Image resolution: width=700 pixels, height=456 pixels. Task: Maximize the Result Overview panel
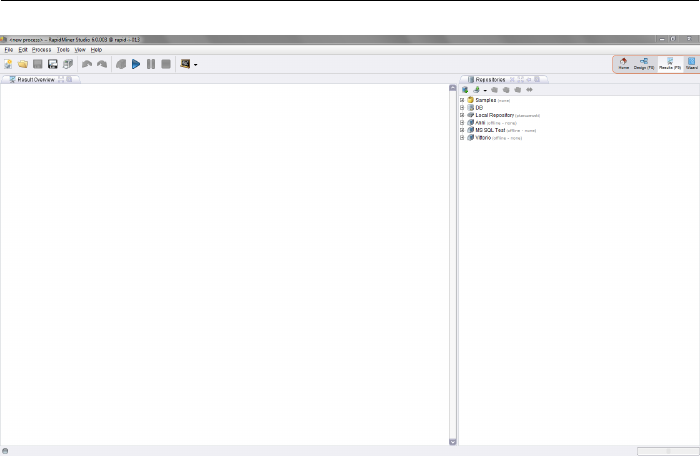coord(61,79)
